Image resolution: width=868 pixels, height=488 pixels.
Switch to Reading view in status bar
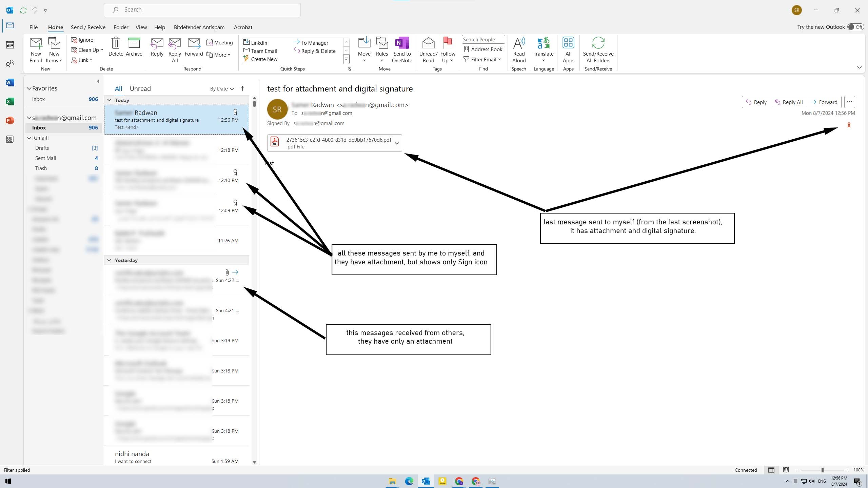click(786, 470)
